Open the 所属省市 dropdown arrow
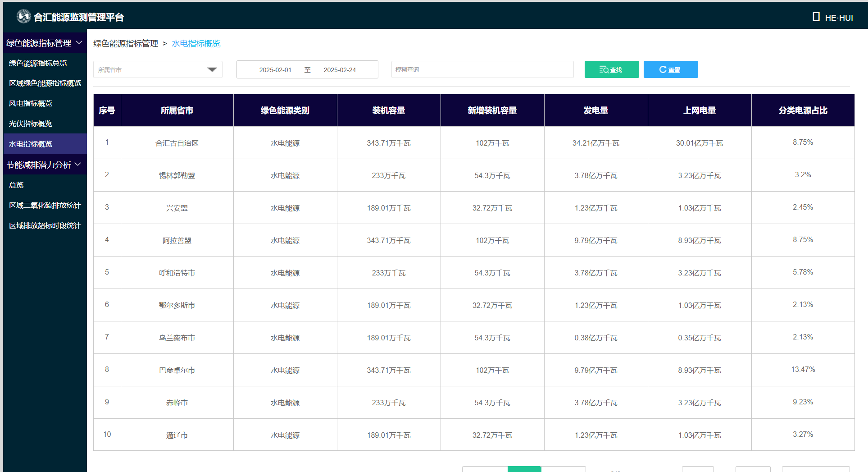Image resolution: width=868 pixels, height=472 pixels. [x=212, y=70]
